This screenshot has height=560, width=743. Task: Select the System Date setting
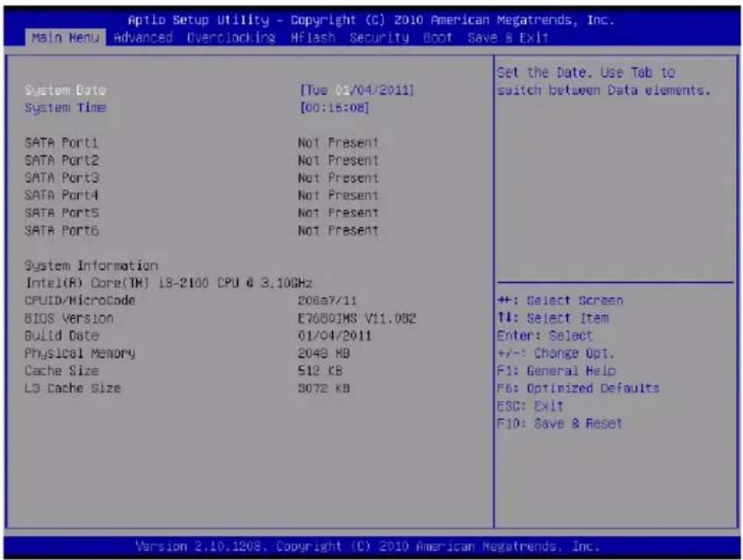(x=65, y=90)
